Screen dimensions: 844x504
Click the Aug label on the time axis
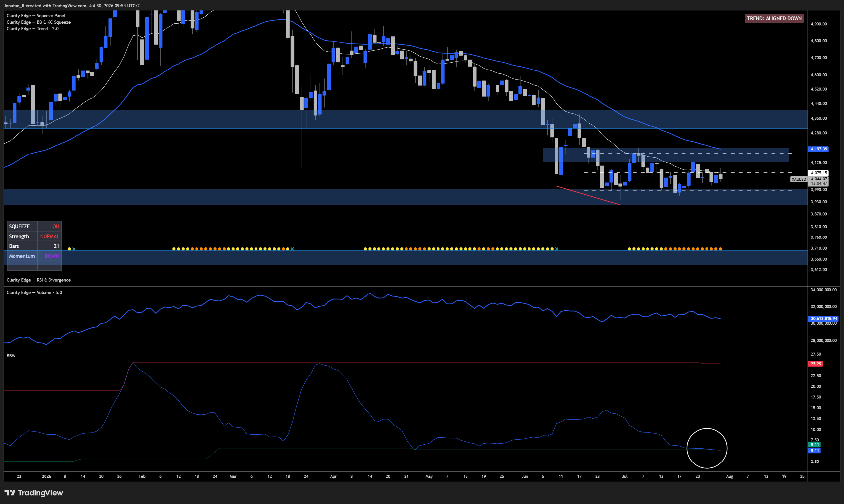(x=730, y=476)
